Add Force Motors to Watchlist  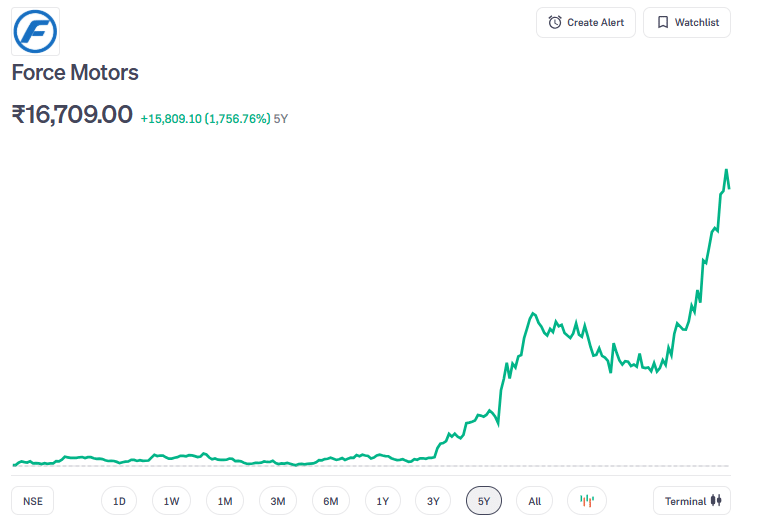point(687,22)
